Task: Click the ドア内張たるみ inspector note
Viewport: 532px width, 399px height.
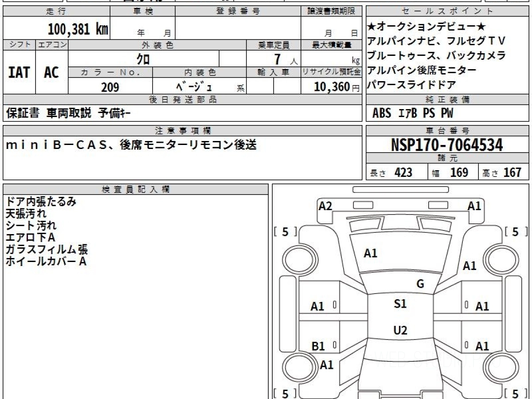Action: (41, 201)
